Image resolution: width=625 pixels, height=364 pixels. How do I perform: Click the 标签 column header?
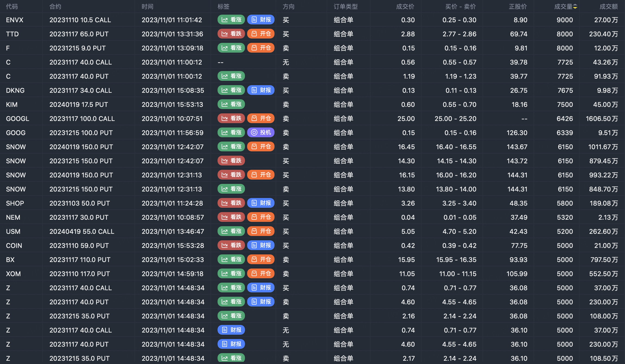point(224,7)
